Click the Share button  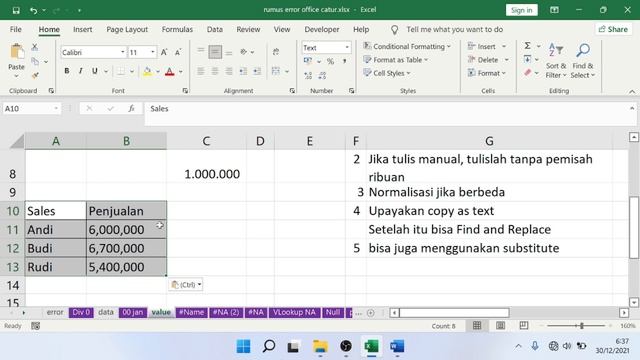pos(613,29)
